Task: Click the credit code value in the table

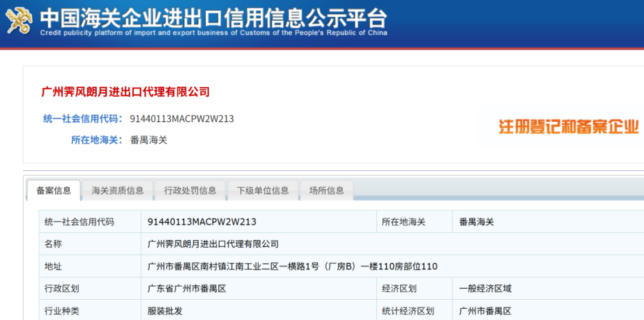Action: (202, 221)
